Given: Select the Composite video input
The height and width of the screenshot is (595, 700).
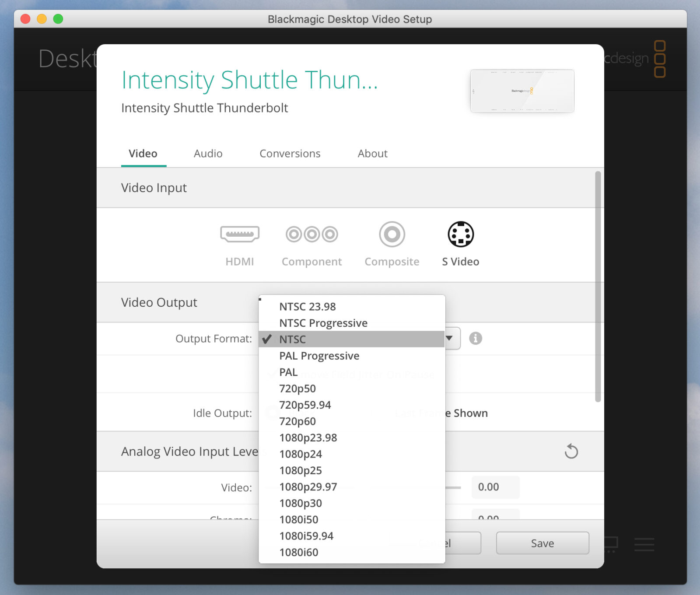Looking at the screenshot, I should point(392,243).
